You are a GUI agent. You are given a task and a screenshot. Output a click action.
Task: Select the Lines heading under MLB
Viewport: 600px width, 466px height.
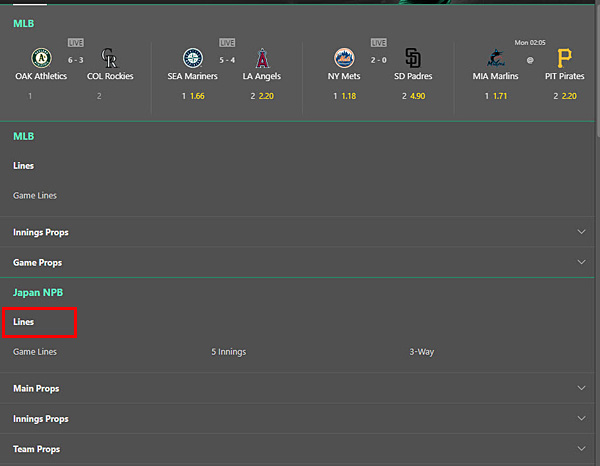pos(23,166)
